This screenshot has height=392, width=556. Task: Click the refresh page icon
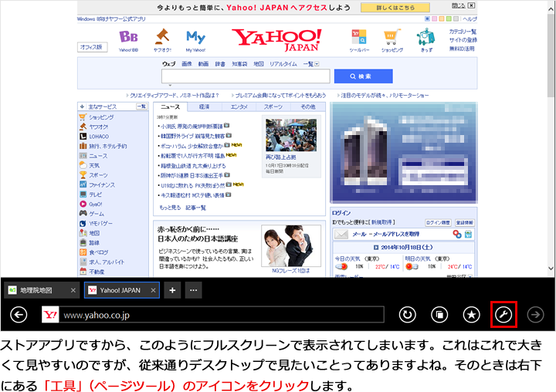(x=407, y=314)
